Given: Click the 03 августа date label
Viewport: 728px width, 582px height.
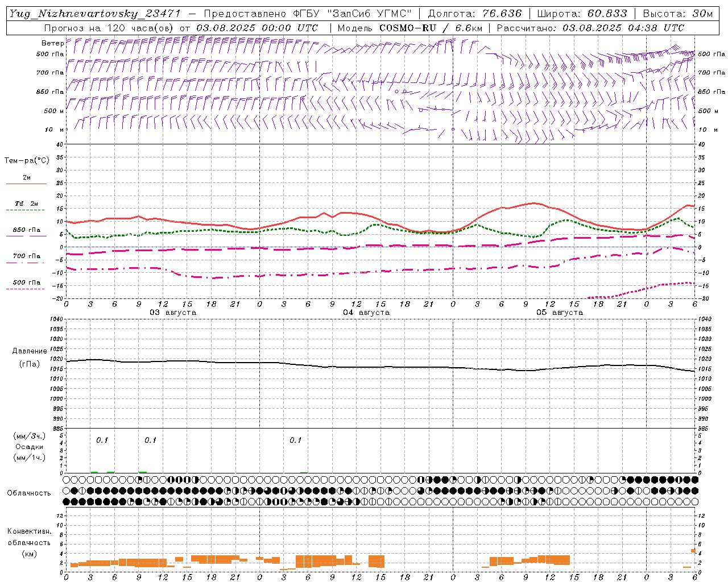Looking at the screenshot, I should [x=173, y=313].
